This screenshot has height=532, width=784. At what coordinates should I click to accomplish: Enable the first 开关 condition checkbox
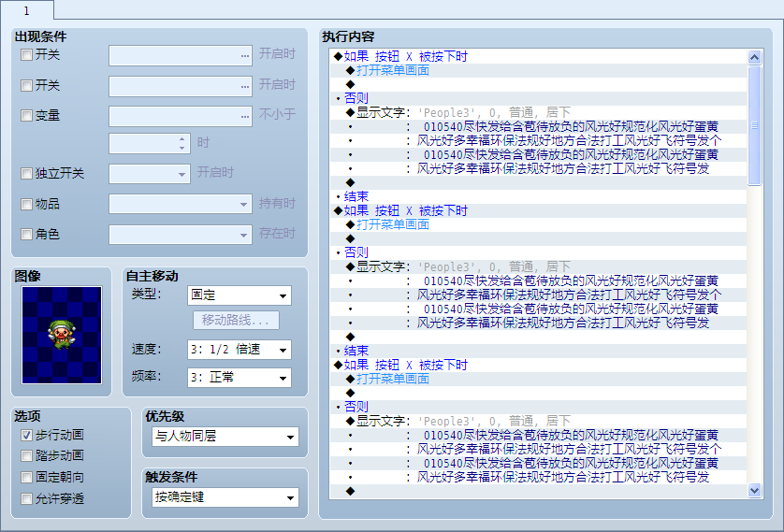point(26,54)
